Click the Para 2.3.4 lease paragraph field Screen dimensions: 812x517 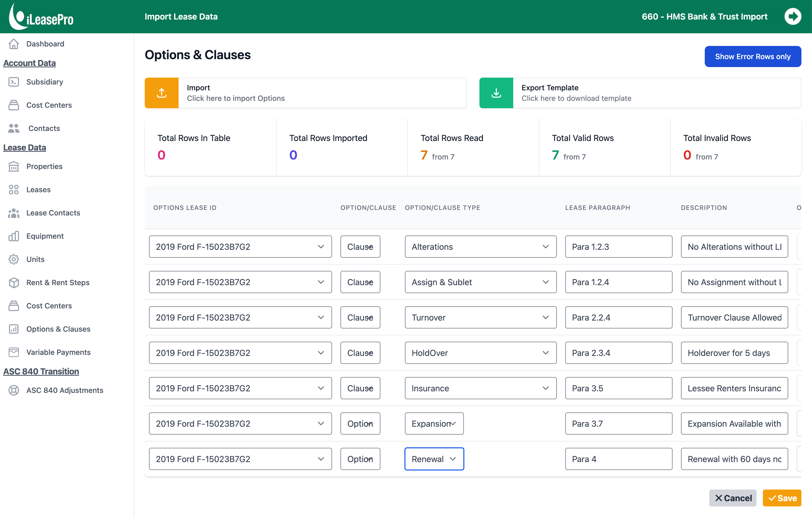pos(618,353)
